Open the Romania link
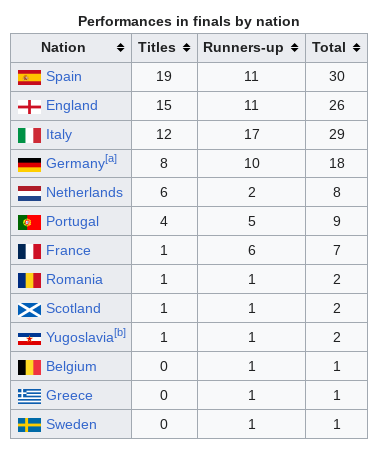The height and width of the screenshot is (450, 381). pos(74,279)
